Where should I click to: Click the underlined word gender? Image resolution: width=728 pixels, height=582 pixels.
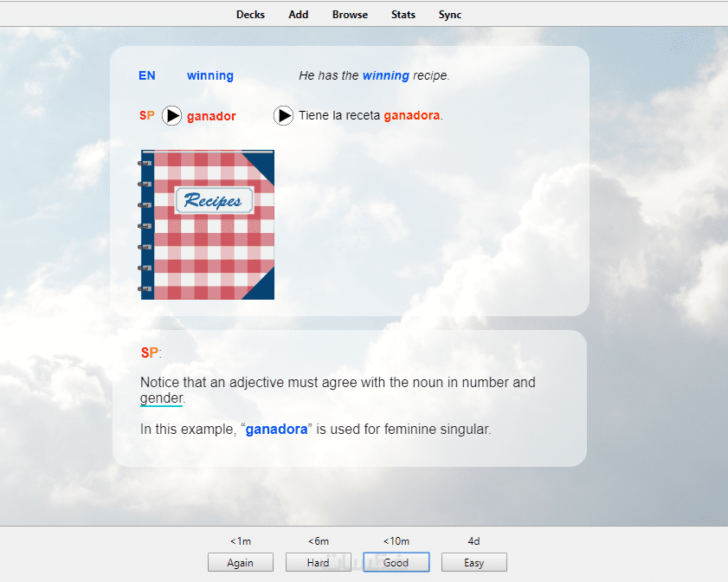162,398
